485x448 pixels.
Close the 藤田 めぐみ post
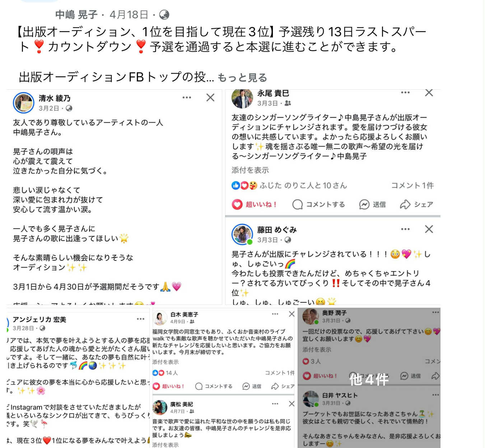point(429,229)
